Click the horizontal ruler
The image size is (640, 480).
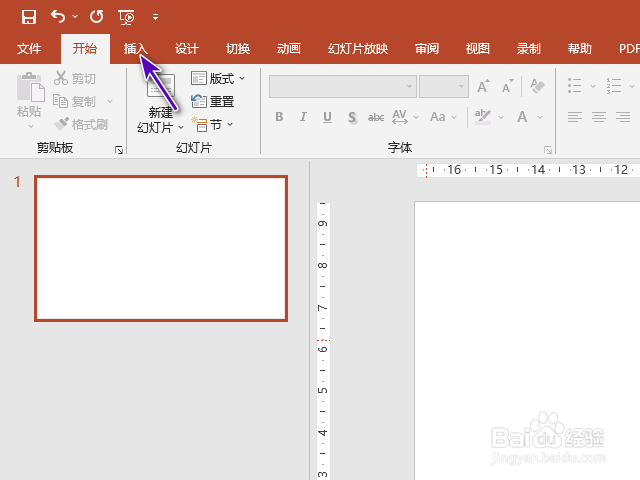coord(528,170)
